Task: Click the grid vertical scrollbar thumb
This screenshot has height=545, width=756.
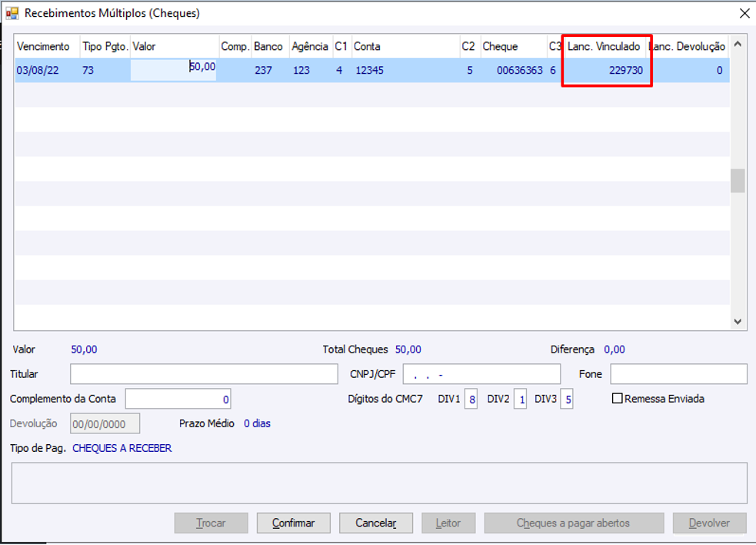Action: tap(738, 181)
